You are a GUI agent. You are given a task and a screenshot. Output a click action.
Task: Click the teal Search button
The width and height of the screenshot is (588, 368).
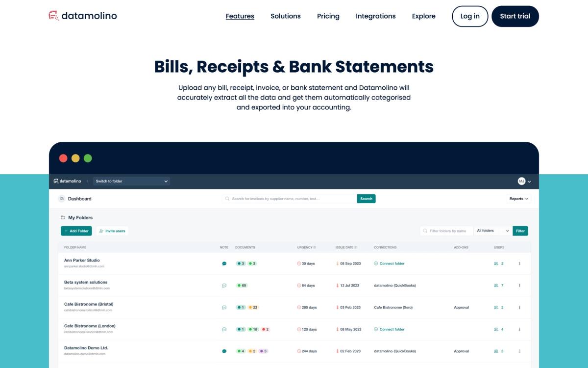pyautogui.click(x=366, y=199)
